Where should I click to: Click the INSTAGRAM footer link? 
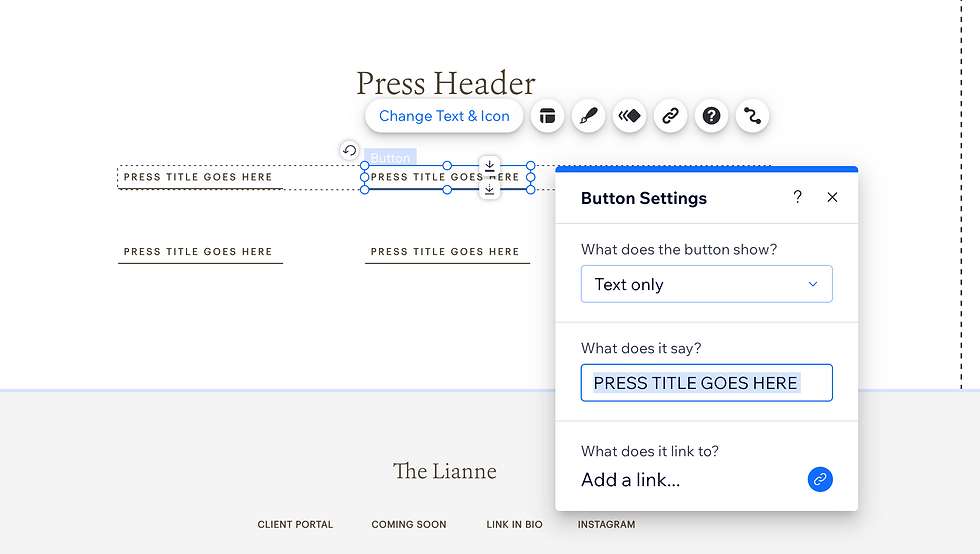[606, 525]
